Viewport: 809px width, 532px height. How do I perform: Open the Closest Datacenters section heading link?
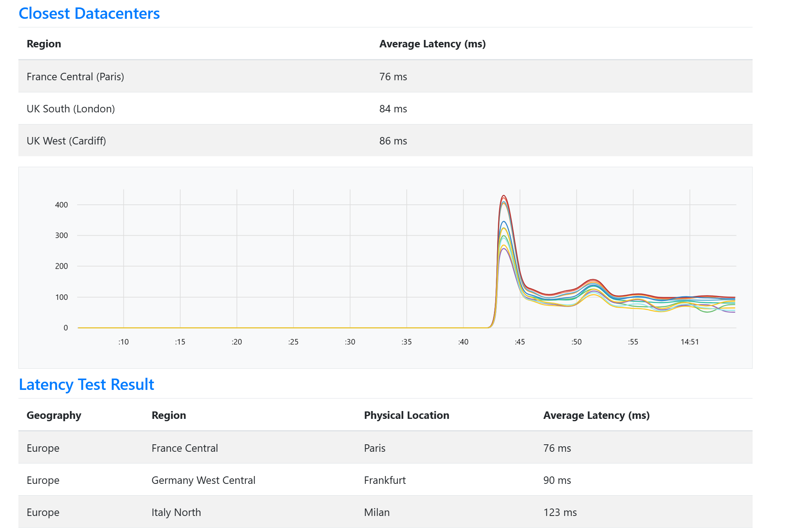pyautogui.click(x=89, y=14)
